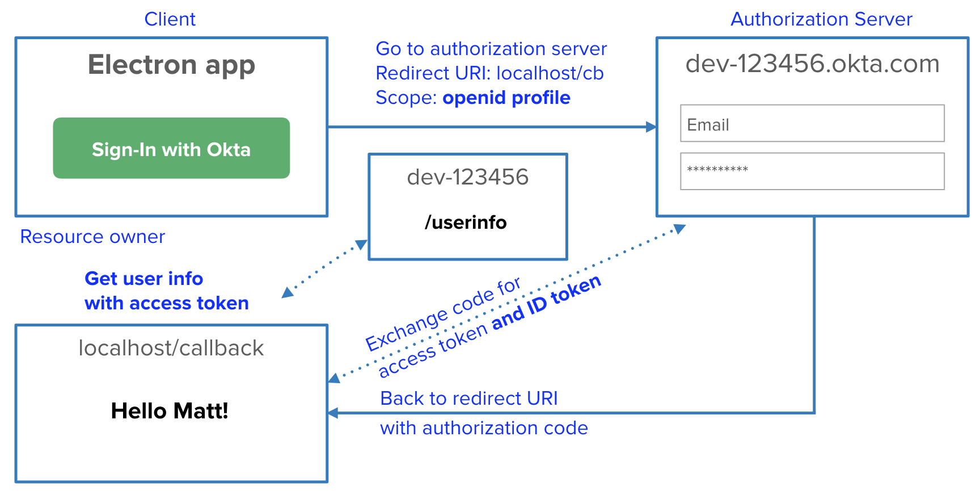Click the Redirect URI: localhost/cb line
The height and width of the screenshot is (495, 980).
pyautogui.click(x=489, y=73)
